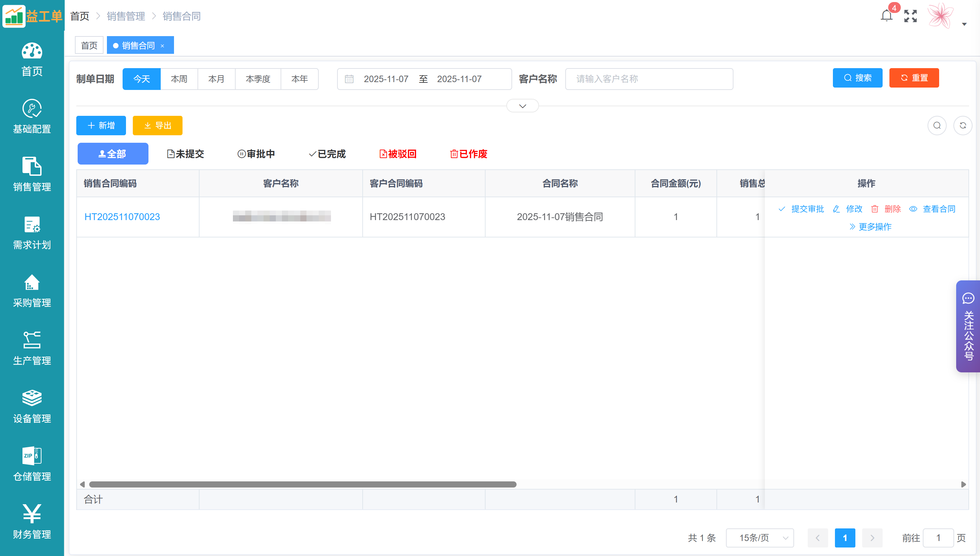Switch to 被驳回 status tab
The image size is (980, 556).
pos(398,154)
